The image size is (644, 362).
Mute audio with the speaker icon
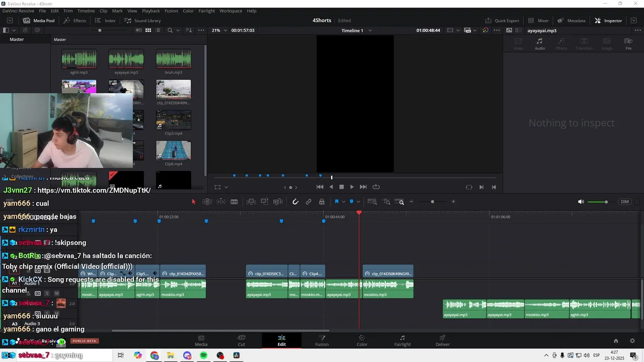(x=581, y=202)
